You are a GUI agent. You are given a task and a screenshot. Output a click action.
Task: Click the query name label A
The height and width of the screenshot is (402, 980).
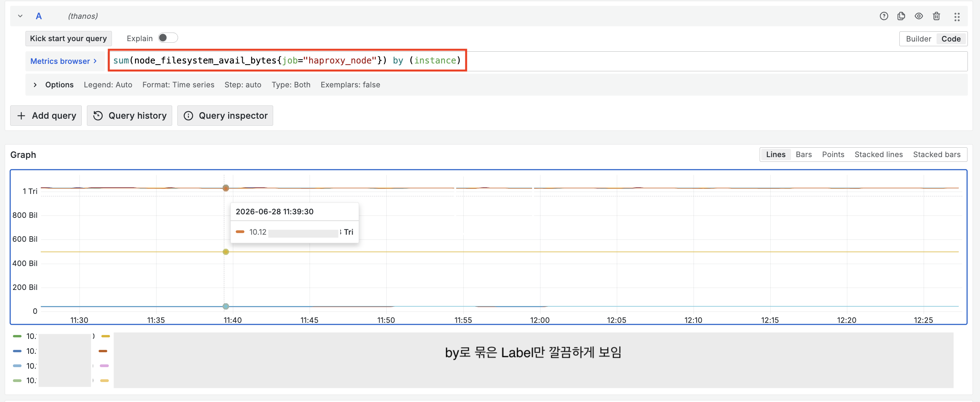[x=39, y=16]
